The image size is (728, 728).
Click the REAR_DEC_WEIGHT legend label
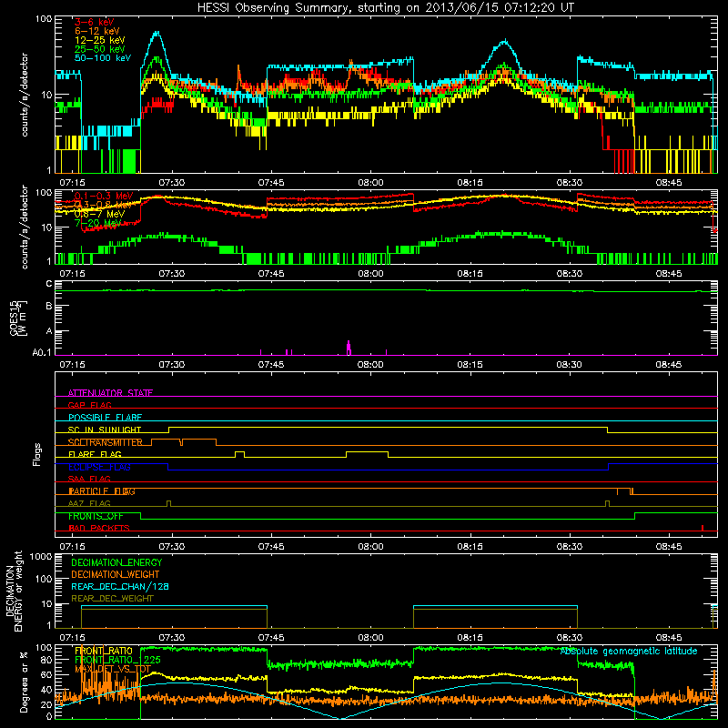112,599
